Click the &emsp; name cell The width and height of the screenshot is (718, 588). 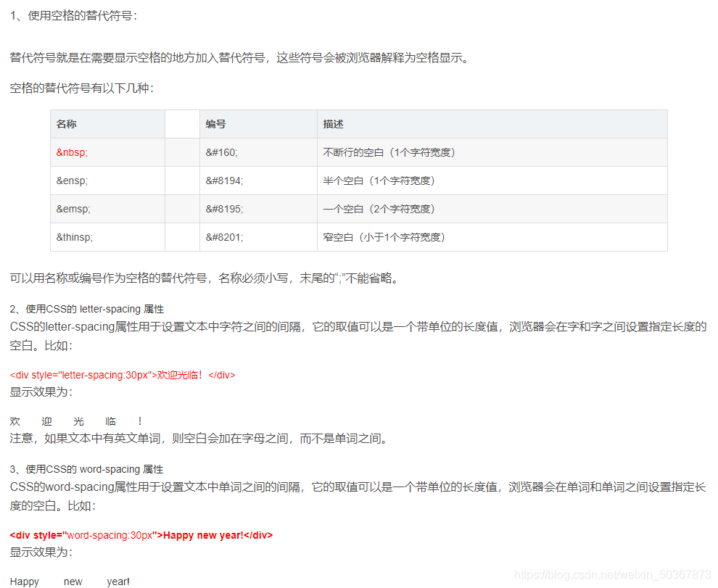pyautogui.click(x=73, y=209)
